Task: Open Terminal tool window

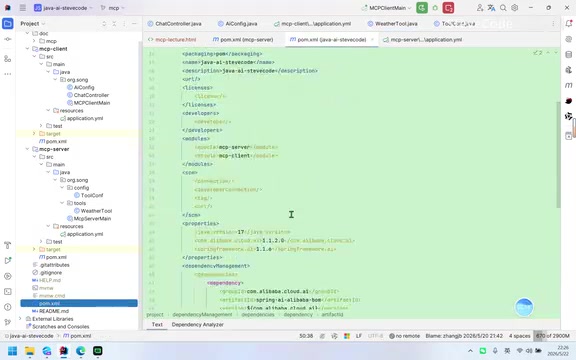Action: pyautogui.click(x=8, y=292)
